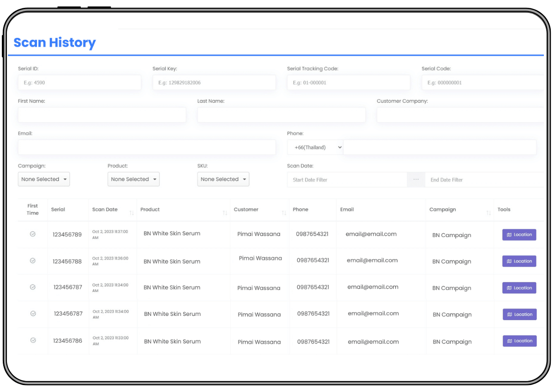The height and width of the screenshot is (392, 554).
Task: Click the map icon in the last row
Action: [x=510, y=341]
